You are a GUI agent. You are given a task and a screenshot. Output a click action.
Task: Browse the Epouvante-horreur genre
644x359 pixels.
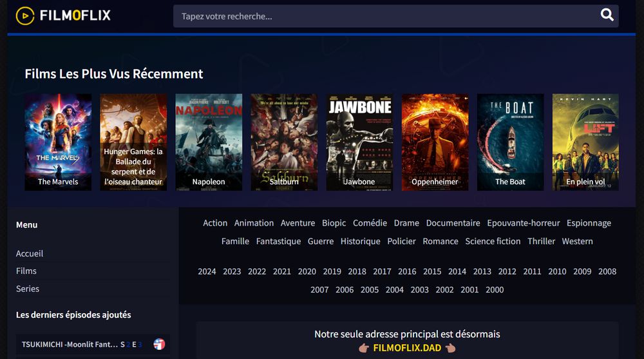pos(523,223)
